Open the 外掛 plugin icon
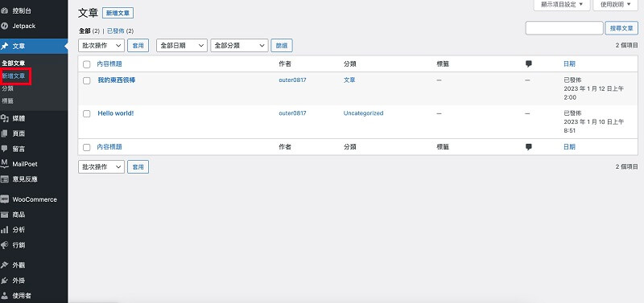Viewport: 644px width, 303px height. click(x=5, y=280)
